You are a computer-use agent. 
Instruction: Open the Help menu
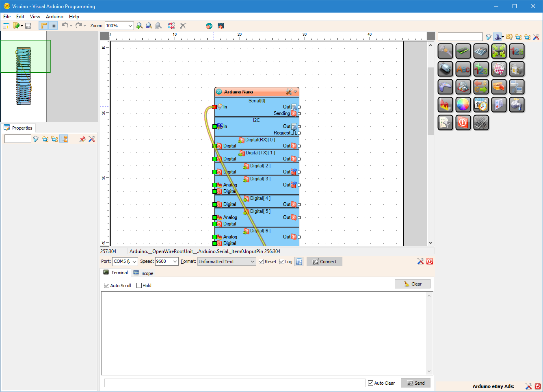point(74,17)
